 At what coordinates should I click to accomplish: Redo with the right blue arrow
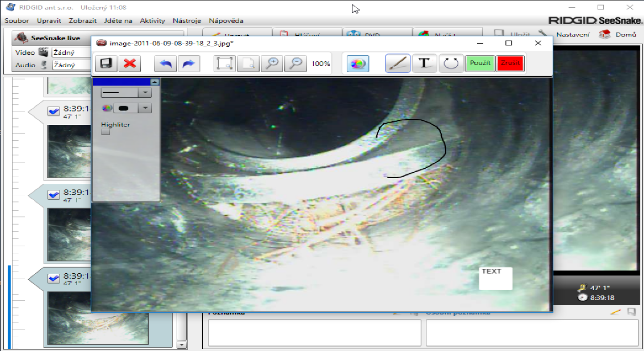[189, 63]
